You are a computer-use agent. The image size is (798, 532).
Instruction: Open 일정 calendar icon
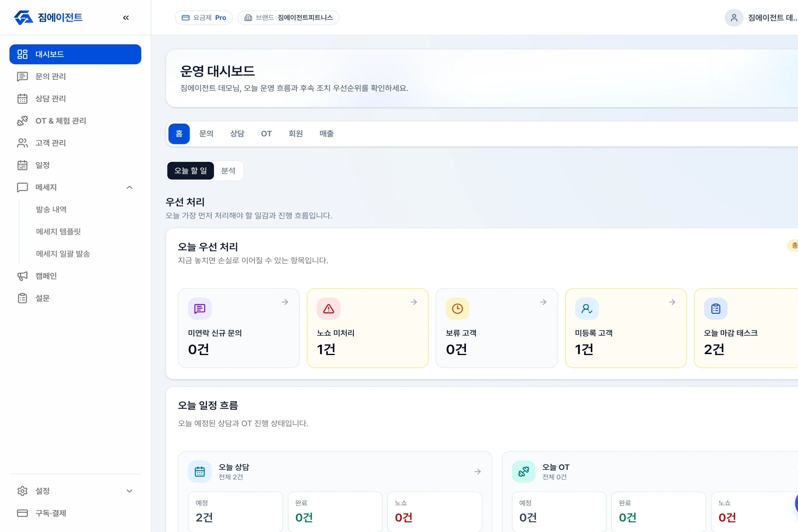click(22, 165)
